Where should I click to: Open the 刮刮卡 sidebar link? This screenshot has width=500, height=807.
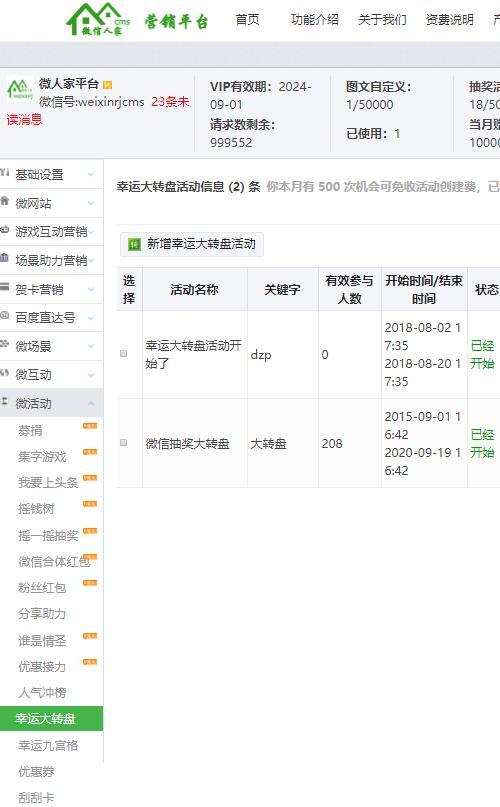pos(36,798)
